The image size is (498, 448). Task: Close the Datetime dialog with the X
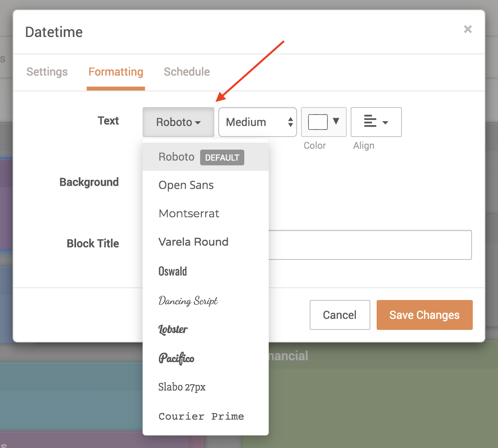point(468,29)
